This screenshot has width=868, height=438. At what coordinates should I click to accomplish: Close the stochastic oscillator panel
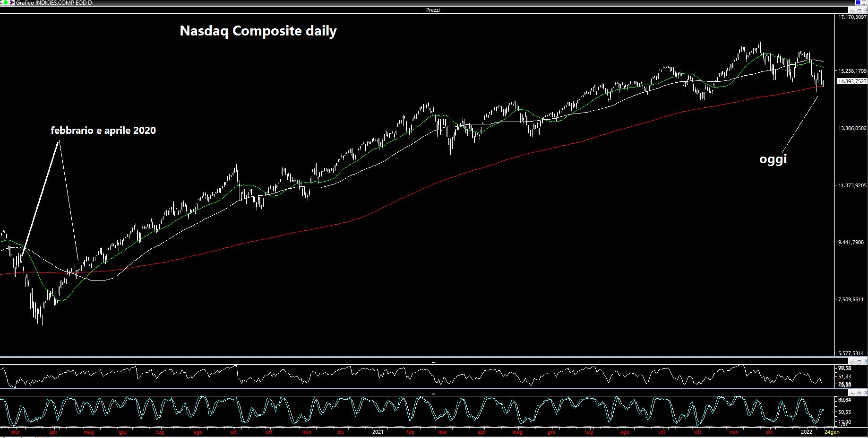[865, 393]
